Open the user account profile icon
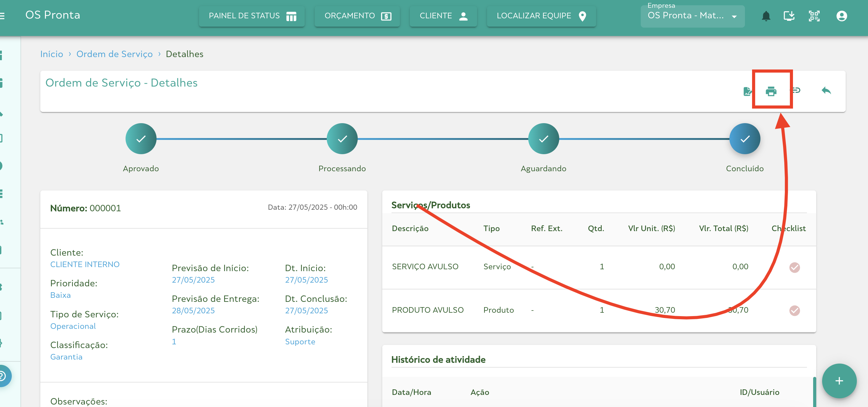This screenshot has width=868, height=407. point(841,16)
